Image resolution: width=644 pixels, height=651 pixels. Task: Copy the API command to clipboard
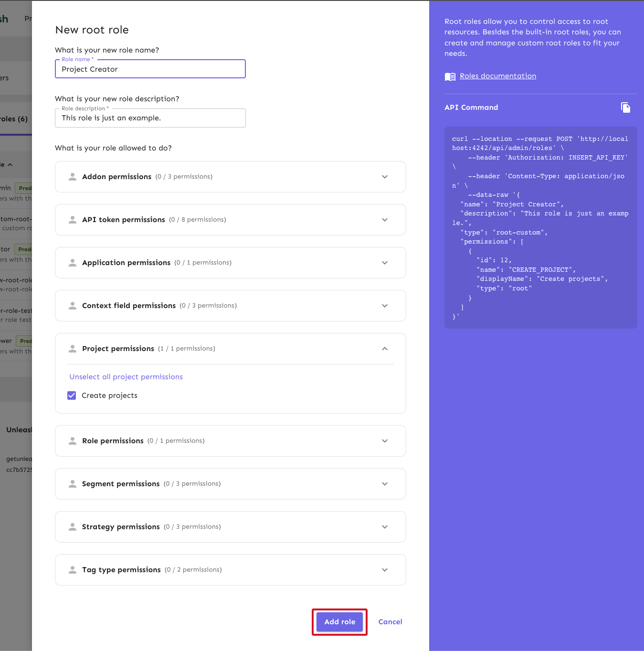(625, 107)
